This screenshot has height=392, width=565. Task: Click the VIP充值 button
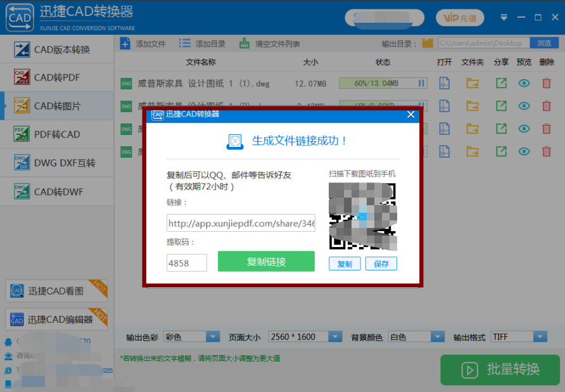pyautogui.click(x=460, y=18)
